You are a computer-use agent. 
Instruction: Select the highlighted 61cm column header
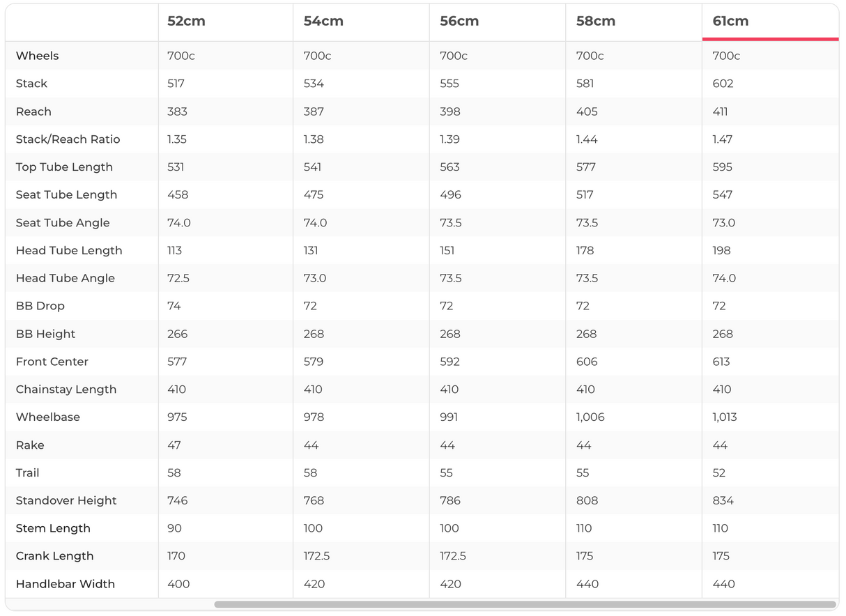[x=730, y=21]
